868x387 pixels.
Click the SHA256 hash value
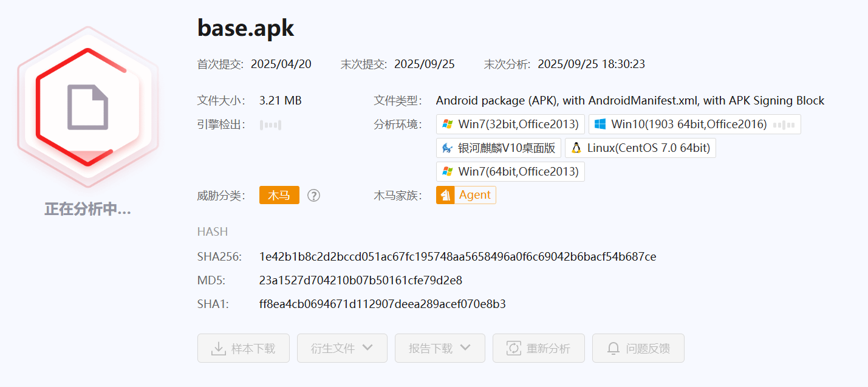click(x=457, y=256)
